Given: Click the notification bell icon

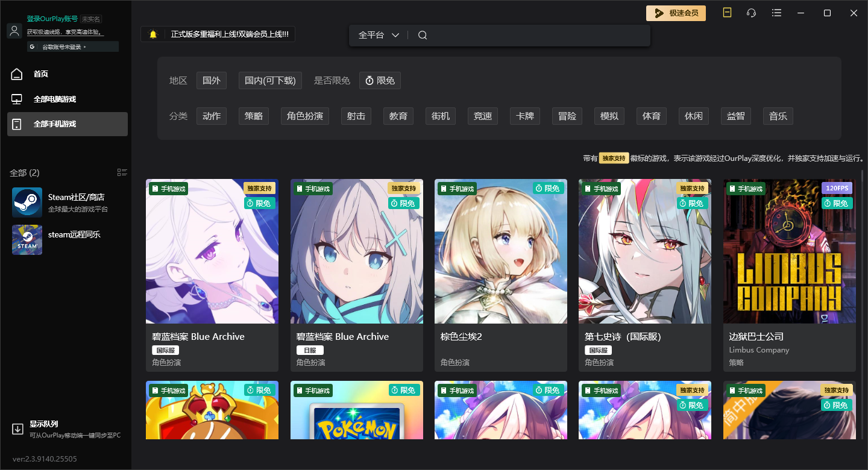Looking at the screenshot, I should pyautogui.click(x=153, y=34).
